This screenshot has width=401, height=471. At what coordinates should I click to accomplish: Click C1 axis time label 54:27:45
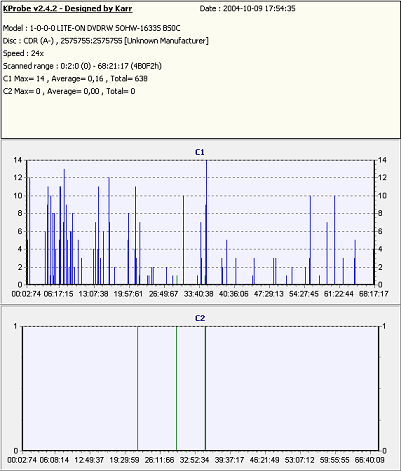tap(304, 294)
